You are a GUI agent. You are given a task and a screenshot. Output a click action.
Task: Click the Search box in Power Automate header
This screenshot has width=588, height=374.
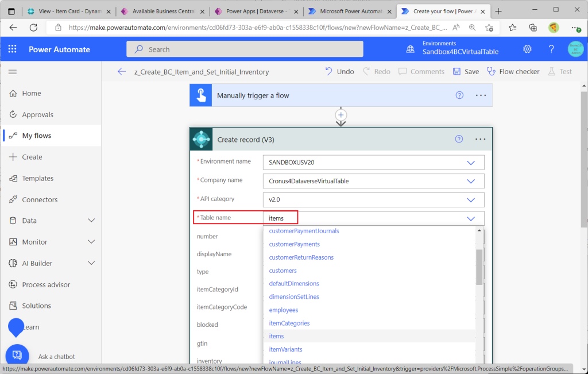pos(245,49)
